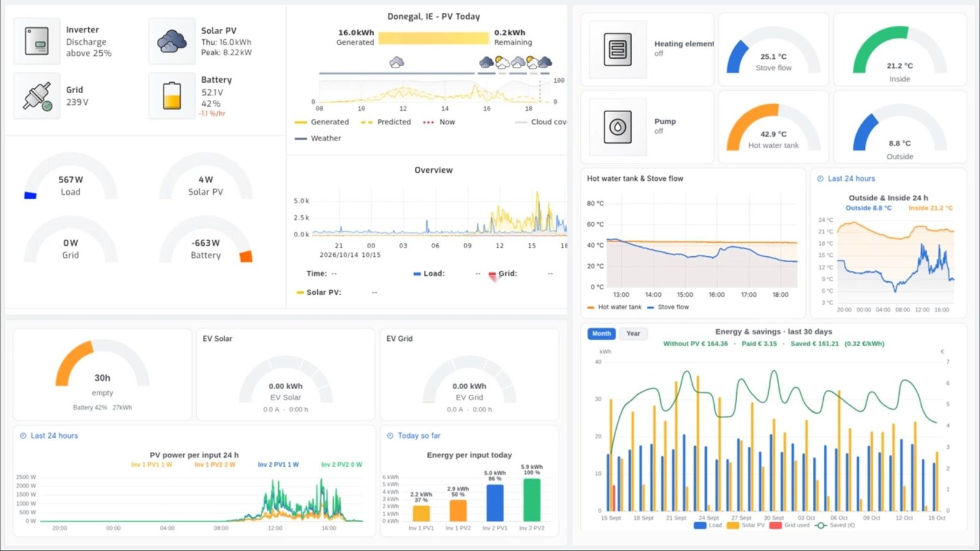980x551 pixels.
Task: Click clock icon beside Last 24 hours temperature
Action: pos(821,178)
